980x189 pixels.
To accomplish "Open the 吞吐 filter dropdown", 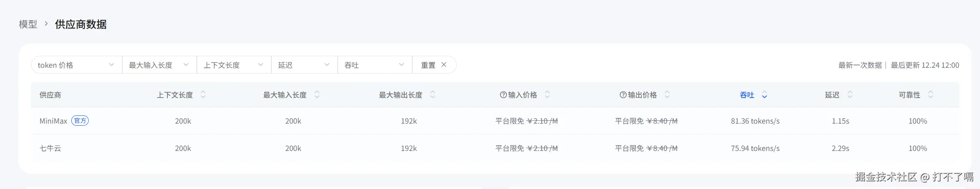I will (x=375, y=65).
